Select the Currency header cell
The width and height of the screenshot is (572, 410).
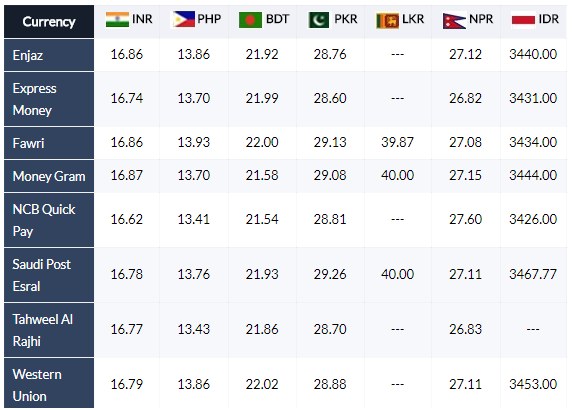coord(49,22)
